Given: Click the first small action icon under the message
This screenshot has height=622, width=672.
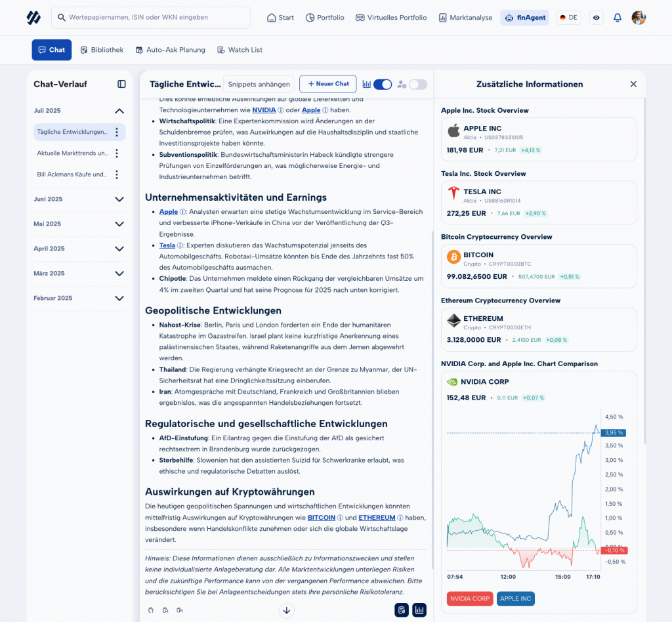Looking at the screenshot, I should (x=151, y=610).
